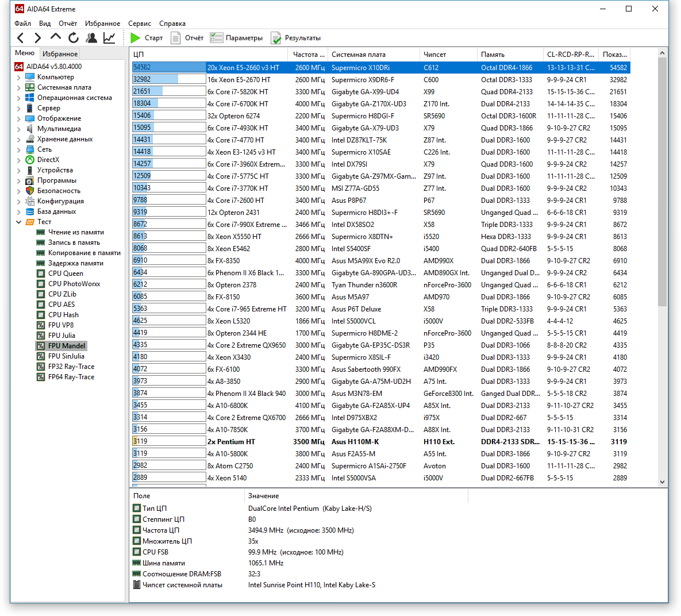Click the Чтение из памяти RAM icon
Screen dimensions: 681x616
pyautogui.click(x=41, y=232)
